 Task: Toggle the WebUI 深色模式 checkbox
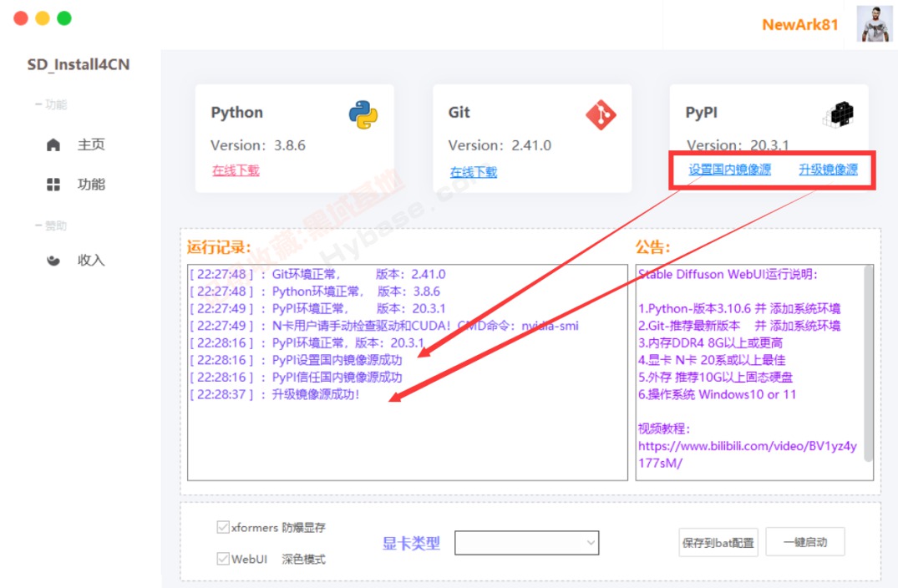(223, 559)
